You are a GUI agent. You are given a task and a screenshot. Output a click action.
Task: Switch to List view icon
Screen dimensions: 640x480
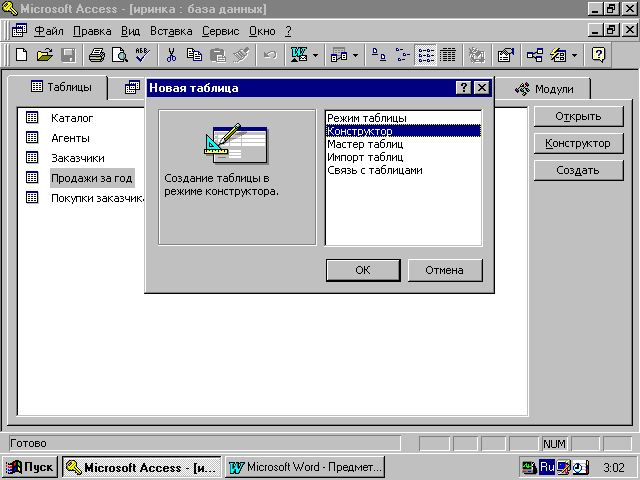point(425,55)
